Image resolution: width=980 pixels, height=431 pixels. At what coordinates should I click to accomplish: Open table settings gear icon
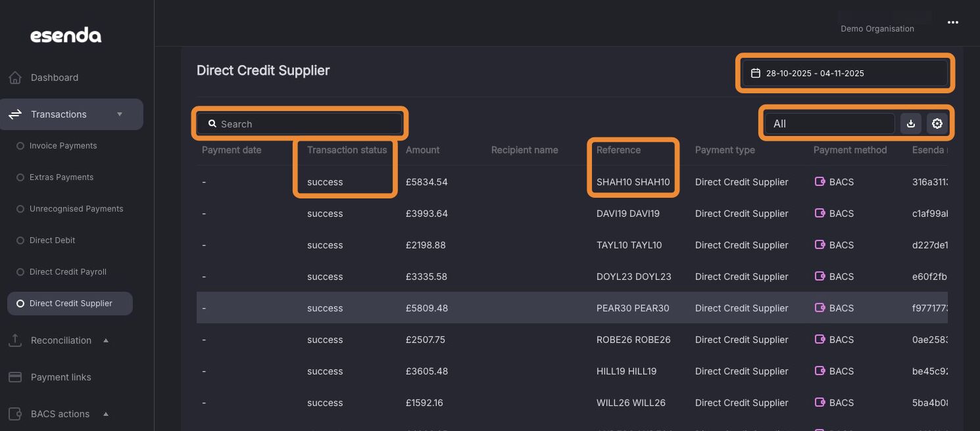click(x=937, y=124)
